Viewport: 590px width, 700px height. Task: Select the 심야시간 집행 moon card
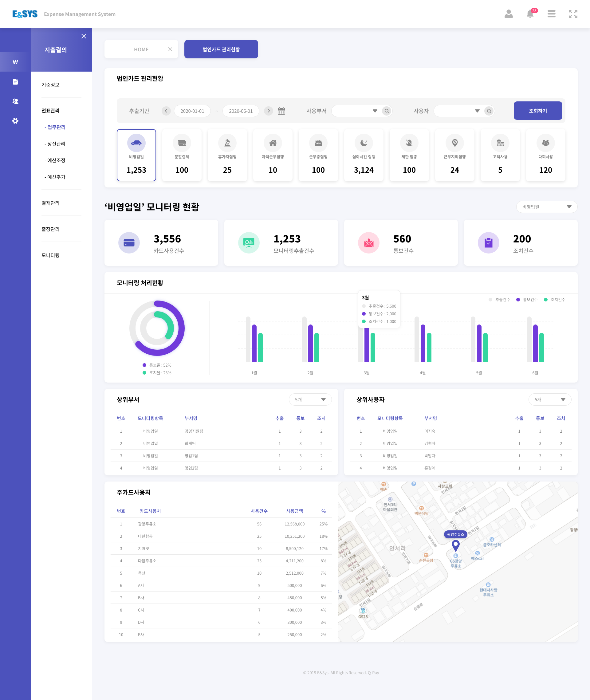click(364, 155)
